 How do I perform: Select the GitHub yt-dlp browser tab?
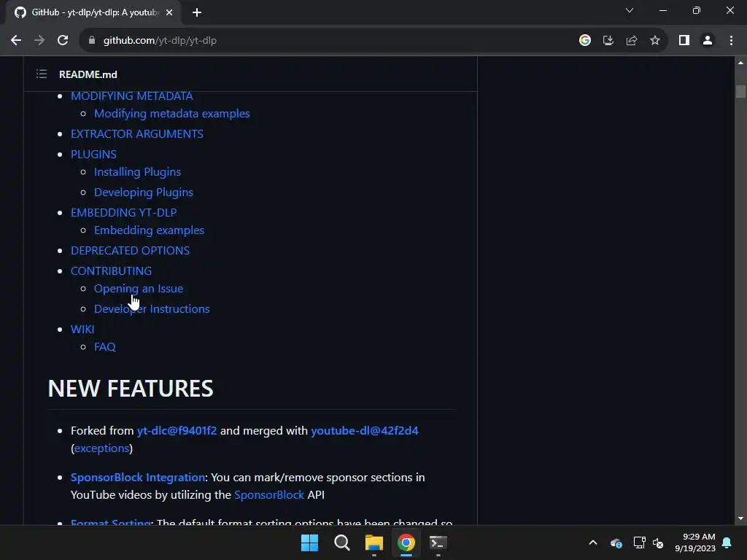93,12
